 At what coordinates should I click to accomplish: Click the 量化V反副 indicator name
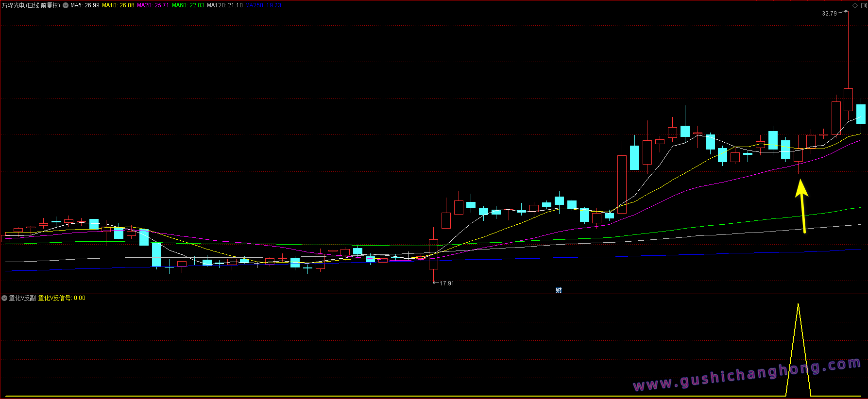tap(22, 298)
